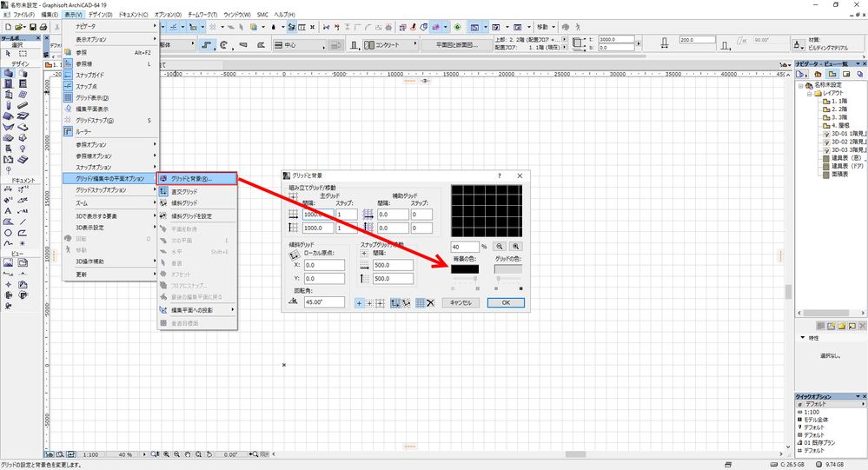The image size is (868, 470).
Task: Select the roof tool in toolbox
Action: click(x=8, y=116)
